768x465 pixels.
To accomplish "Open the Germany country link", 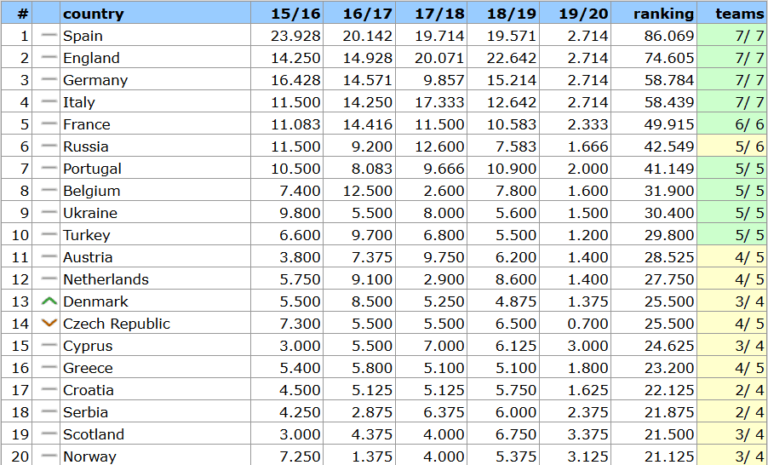I will click(95, 80).
